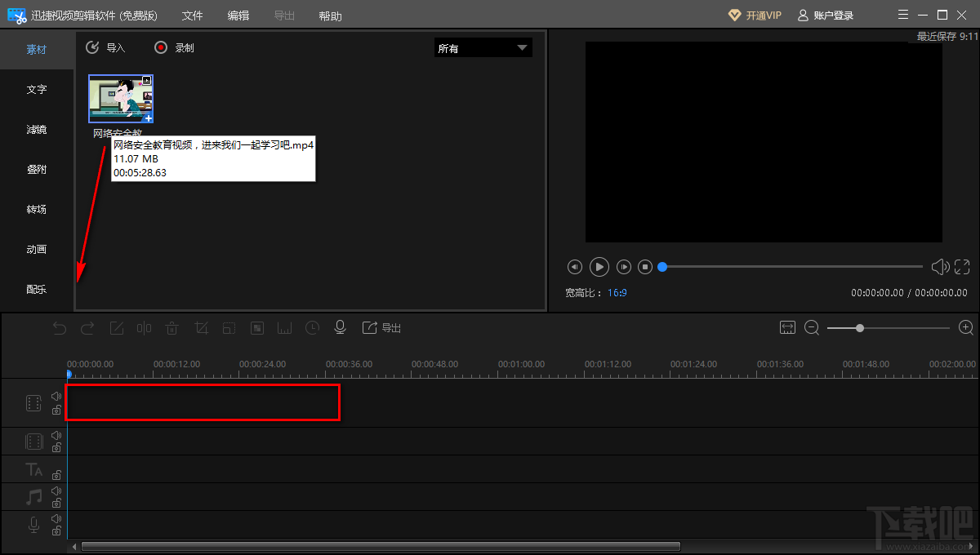Click the 导出 button in the timeline toolbar
Image resolution: width=980 pixels, height=555 pixels.
click(x=381, y=328)
